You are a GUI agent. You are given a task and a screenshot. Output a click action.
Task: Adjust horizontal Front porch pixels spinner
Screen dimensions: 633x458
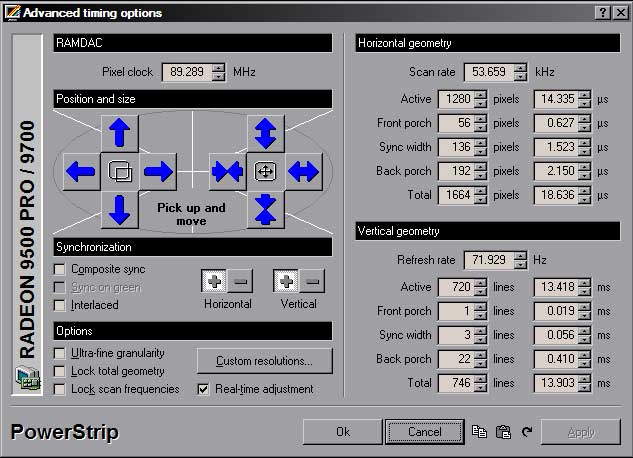[x=480, y=123]
